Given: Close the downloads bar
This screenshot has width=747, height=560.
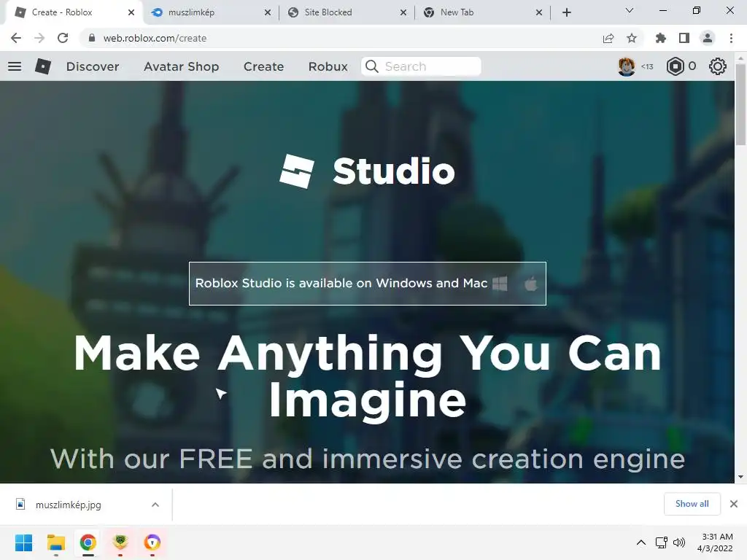Looking at the screenshot, I should click(734, 504).
